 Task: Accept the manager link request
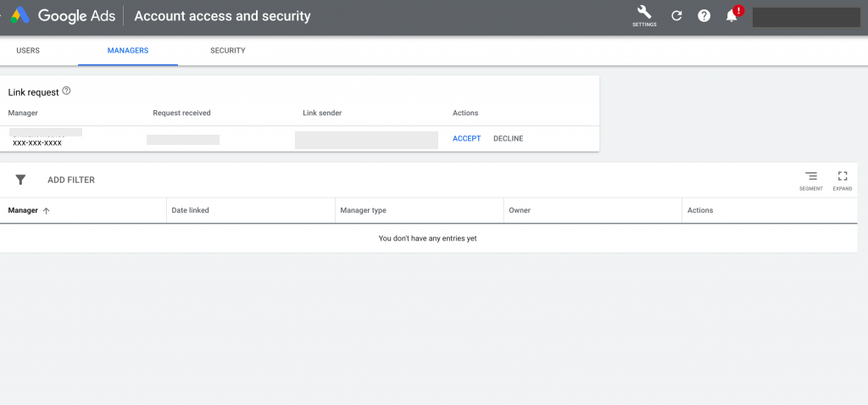(x=467, y=138)
